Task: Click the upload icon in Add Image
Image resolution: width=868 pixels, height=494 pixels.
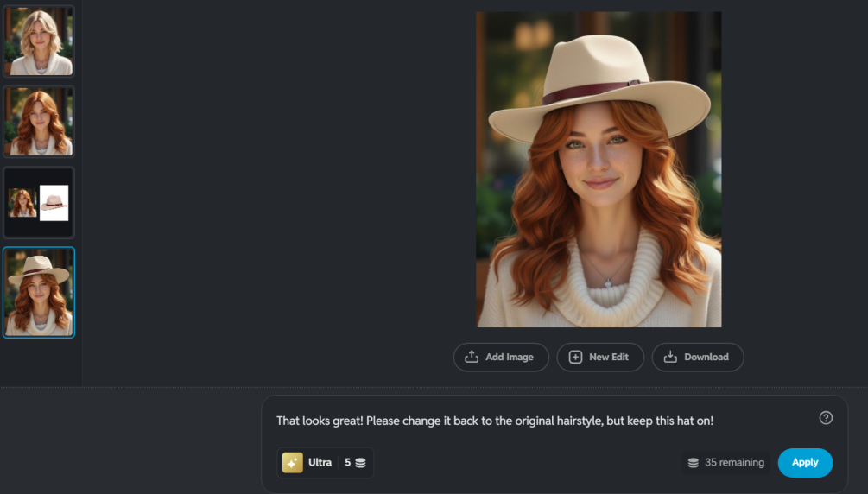Action: coord(472,357)
